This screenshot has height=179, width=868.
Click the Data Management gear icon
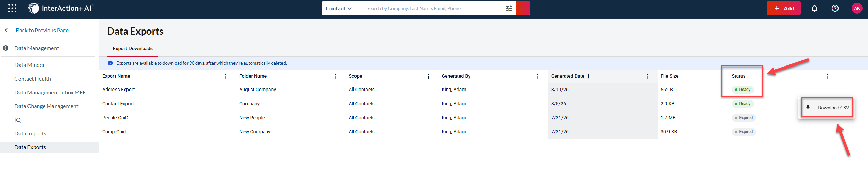click(6, 48)
